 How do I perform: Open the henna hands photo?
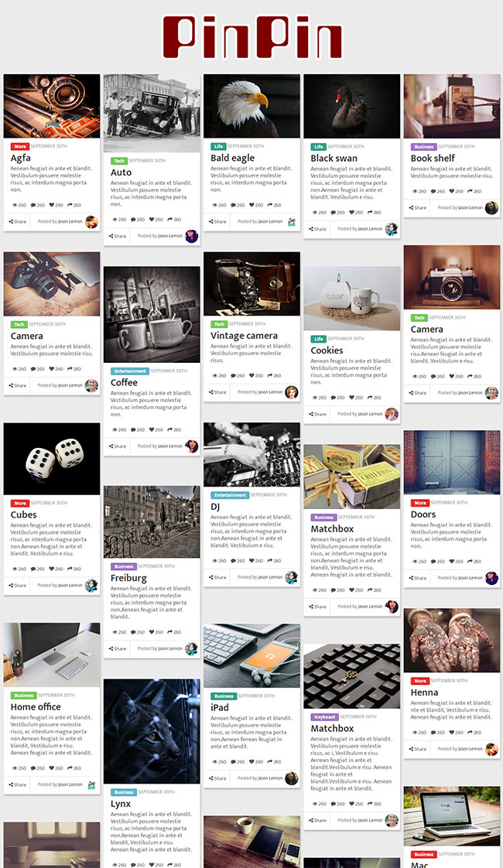click(x=452, y=641)
